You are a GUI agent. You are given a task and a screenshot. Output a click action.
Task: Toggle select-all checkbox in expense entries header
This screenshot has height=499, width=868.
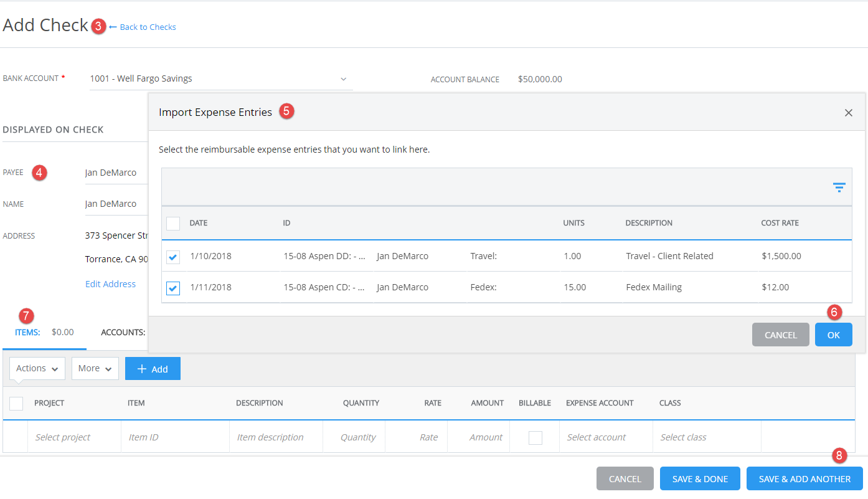[x=173, y=223]
